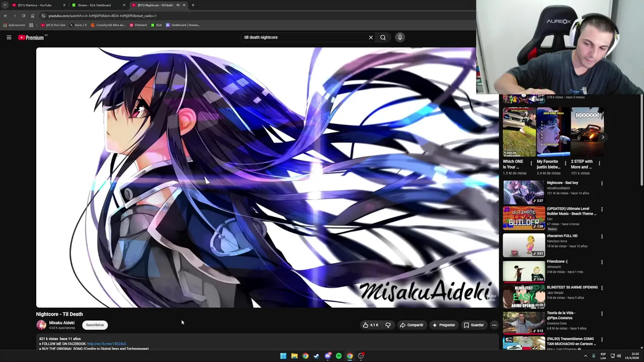This screenshot has height=362, width=644.
Task: Open Spotify from the taskbar
Action: pos(339,356)
